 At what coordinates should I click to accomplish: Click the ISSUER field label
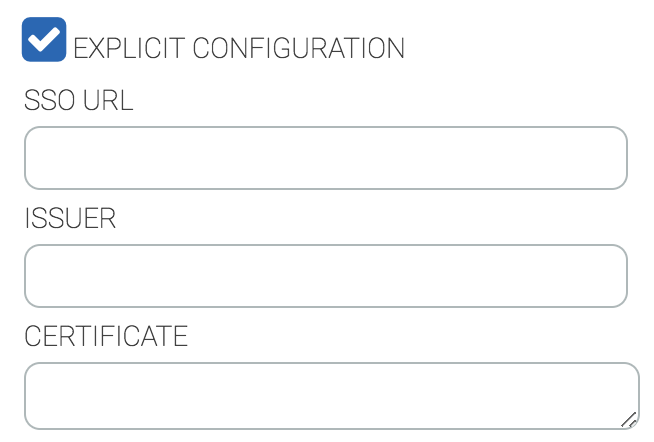70,219
